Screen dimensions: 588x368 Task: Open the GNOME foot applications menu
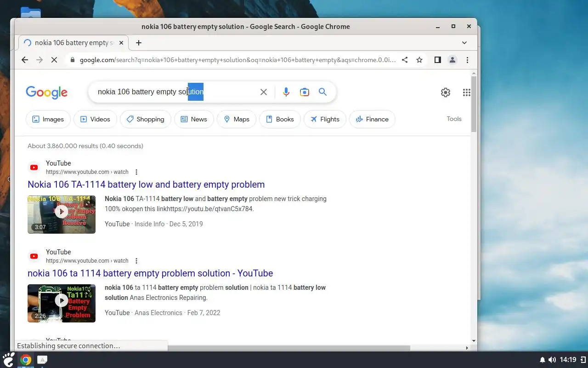pos(8,359)
